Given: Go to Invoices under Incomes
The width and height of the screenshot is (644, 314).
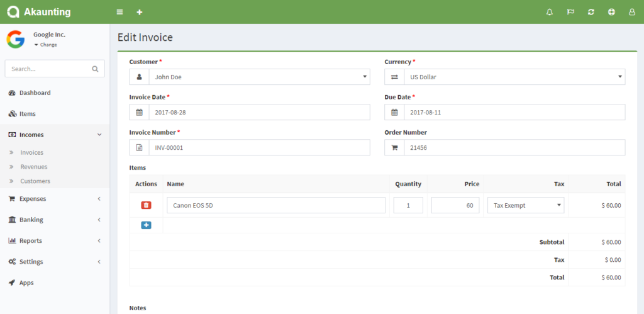Looking at the screenshot, I should pos(31,152).
